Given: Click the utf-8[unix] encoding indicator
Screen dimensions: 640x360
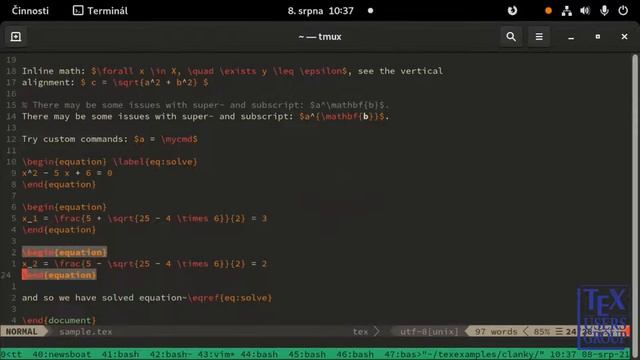Looking at the screenshot, I should click(429, 331).
